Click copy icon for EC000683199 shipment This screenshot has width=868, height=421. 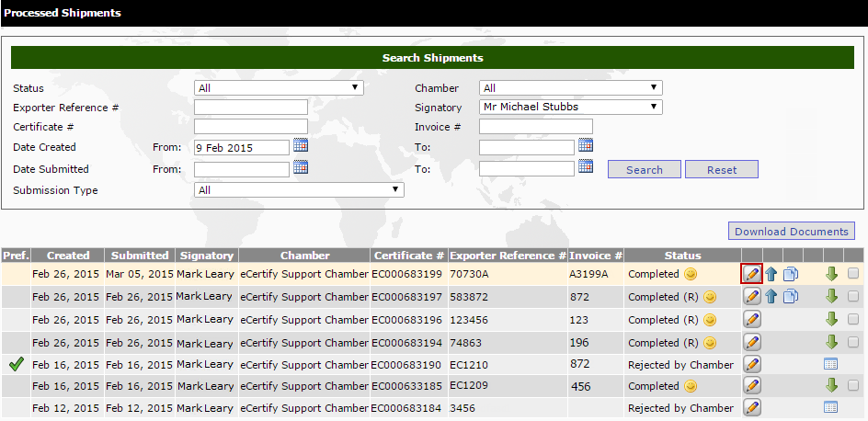point(790,273)
